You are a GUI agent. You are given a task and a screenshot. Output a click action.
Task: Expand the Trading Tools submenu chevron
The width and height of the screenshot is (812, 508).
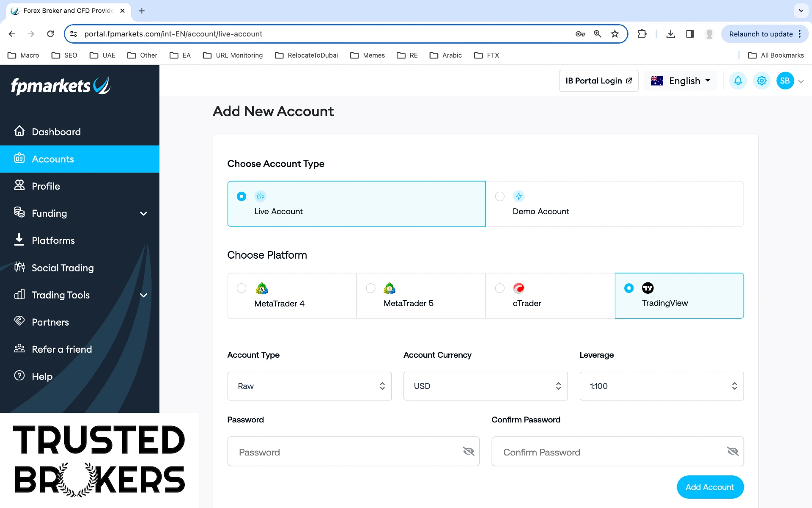click(143, 295)
